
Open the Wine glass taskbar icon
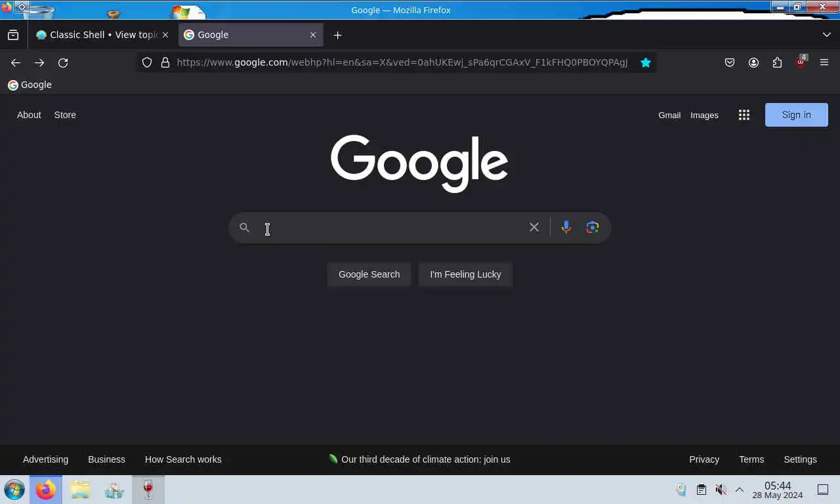(x=148, y=490)
